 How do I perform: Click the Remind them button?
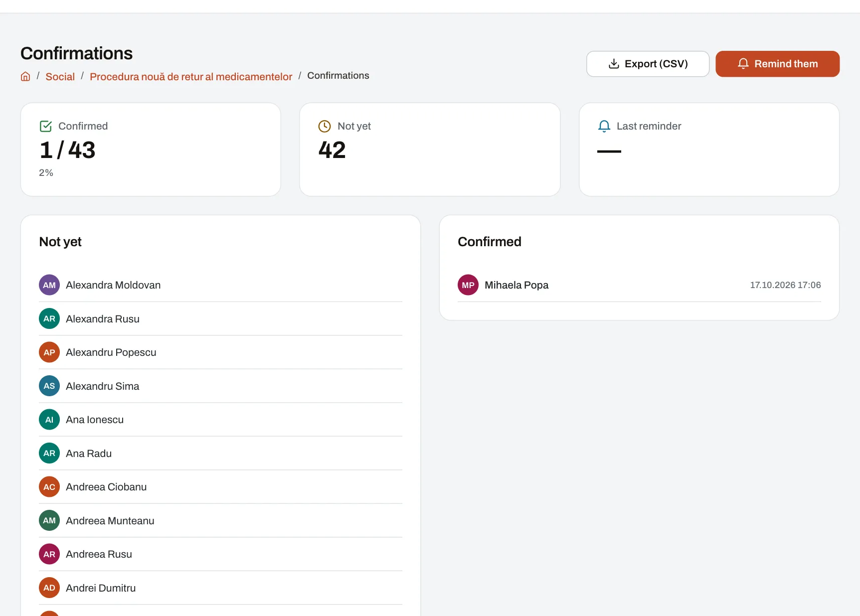pyautogui.click(x=777, y=64)
